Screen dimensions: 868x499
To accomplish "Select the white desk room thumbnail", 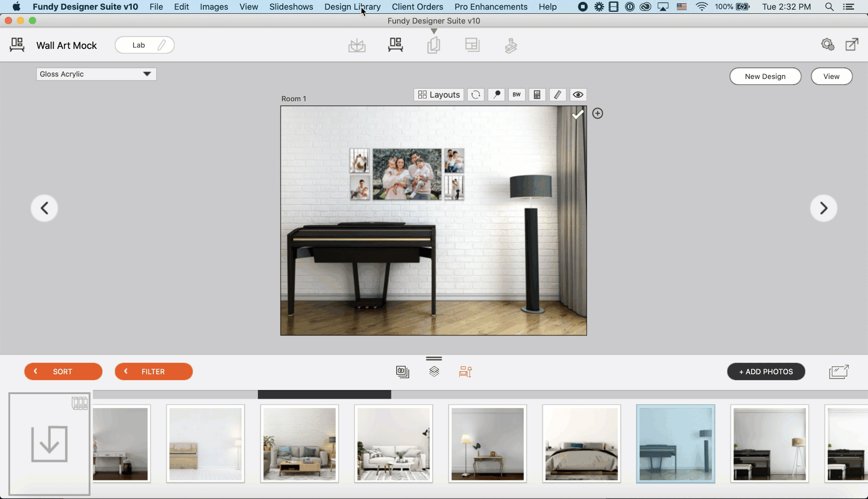I will pyautogui.click(x=122, y=444).
